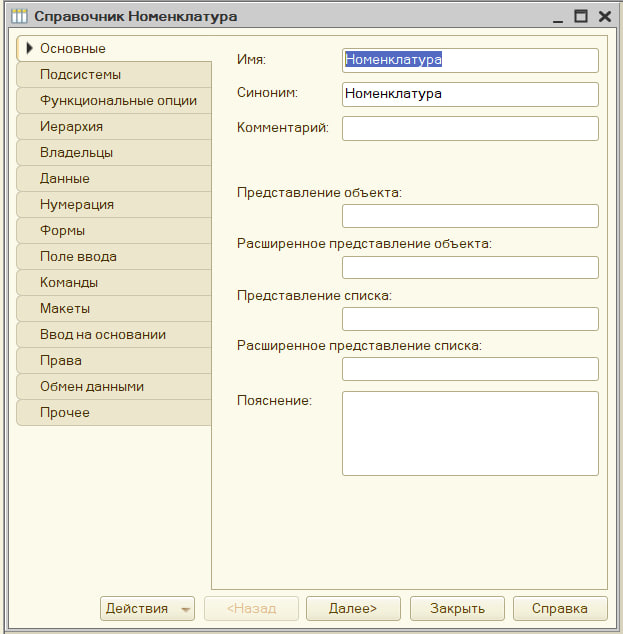The image size is (623, 634).
Task: Switch to the Макеты tab
Action: pyautogui.click(x=114, y=309)
